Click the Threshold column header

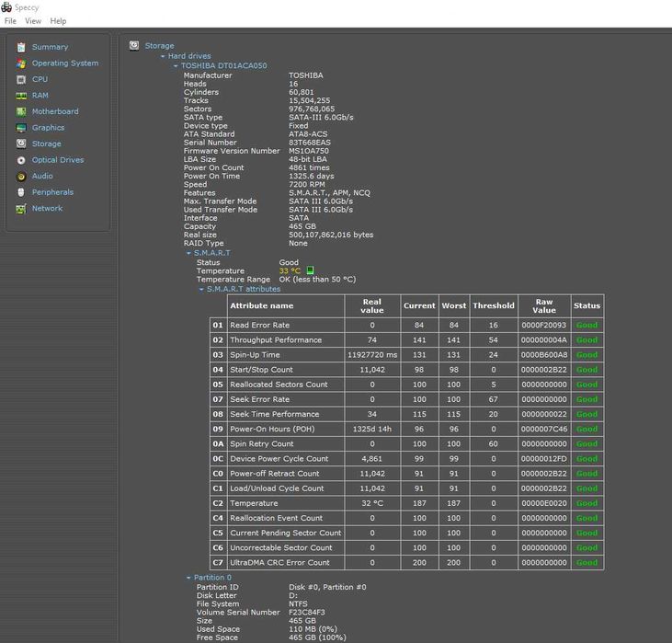click(x=494, y=305)
